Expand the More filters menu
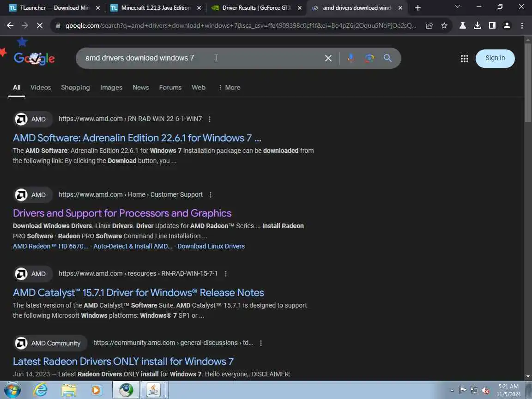Image resolution: width=532 pixels, height=399 pixels. (x=230, y=88)
